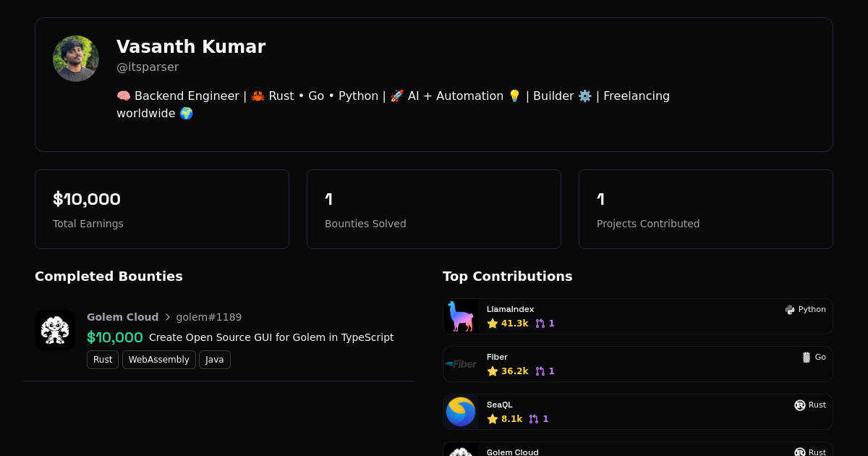The image size is (868, 456).
Task: Click the star icon on SeaQL
Action: coord(493,419)
